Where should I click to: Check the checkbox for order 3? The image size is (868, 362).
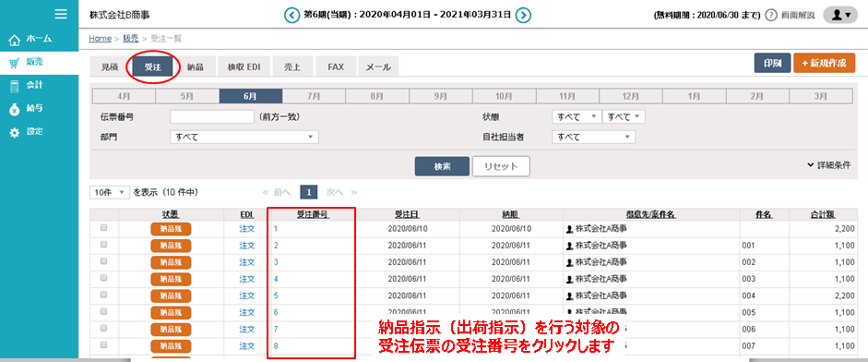[x=103, y=261]
